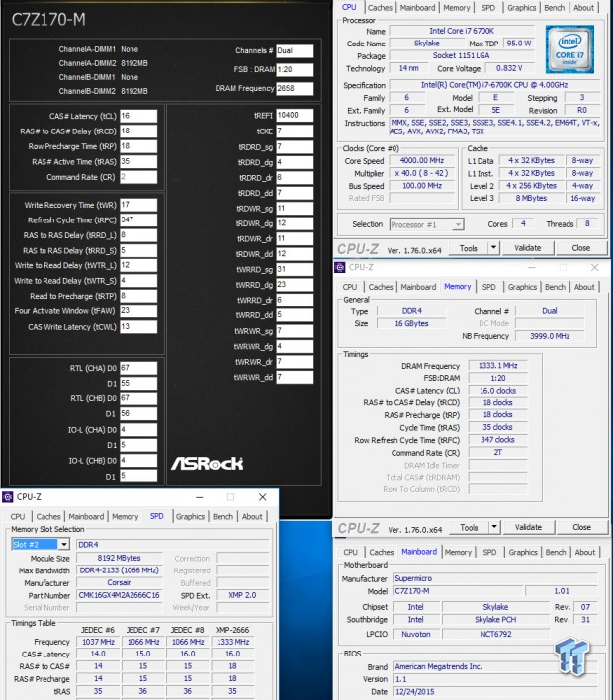Screen dimensions: 613x700
Task: Switch to CPU tab in the SPD window
Action: [18, 516]
